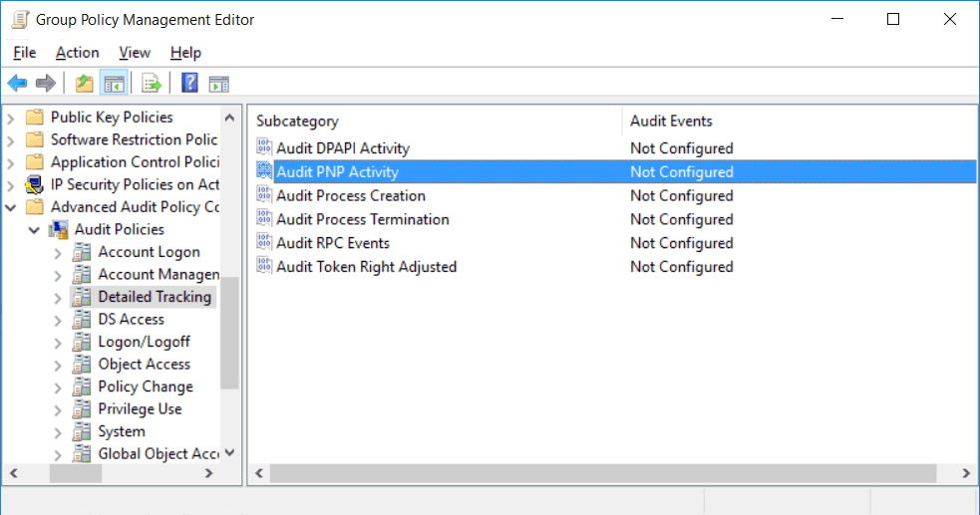Screen dimensions: 980x515
Task: Click the Audit Process Creation policy icon
Action: point(264,195)
